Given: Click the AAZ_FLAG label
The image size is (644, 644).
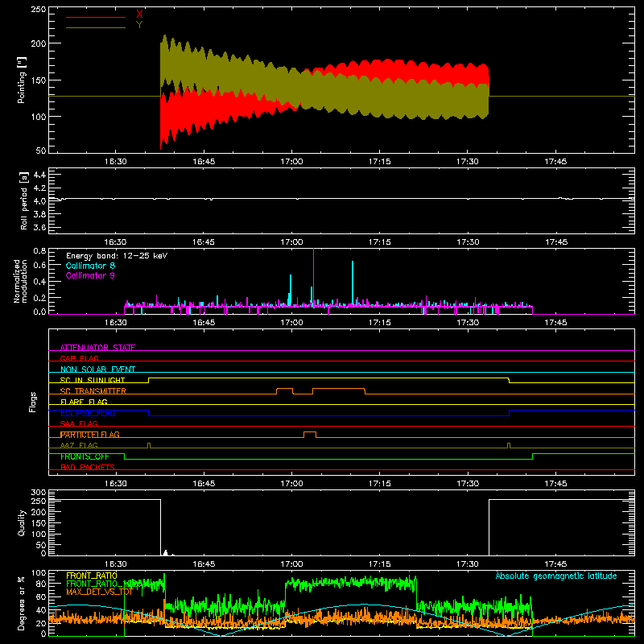Looking at the screenshot, I should pyautogui.click(x=79, y=445).
